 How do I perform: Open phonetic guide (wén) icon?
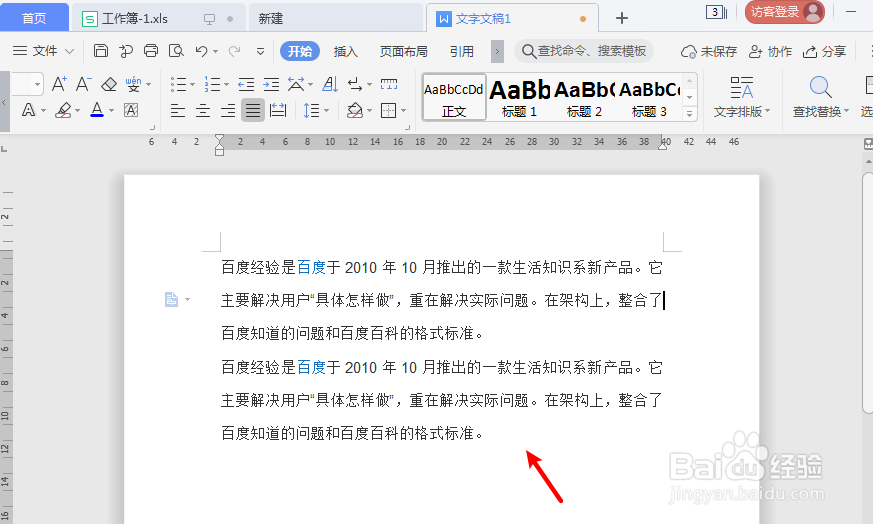[133, 85]
